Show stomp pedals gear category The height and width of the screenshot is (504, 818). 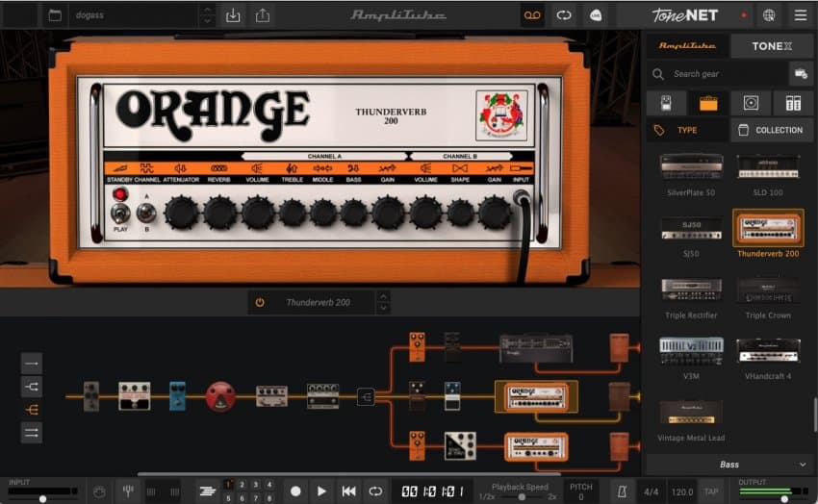[x=666, y=103]
